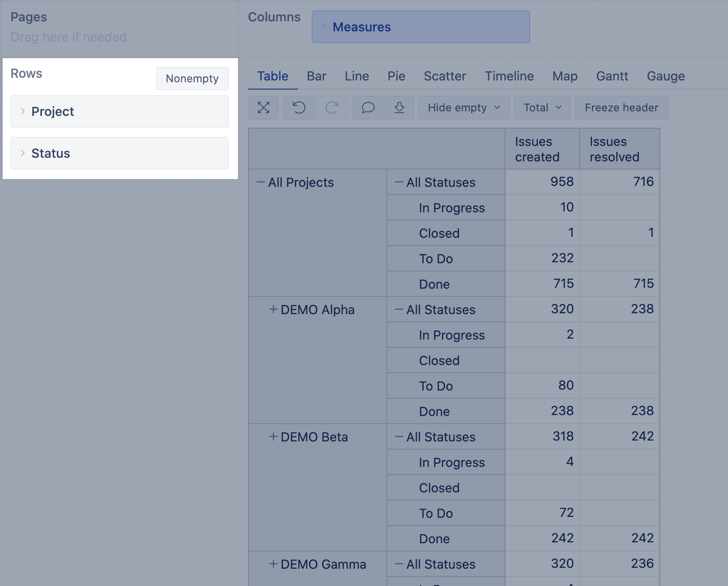Open the Hide empty dropdown
The height and width of the screenshot is (586, 728).
click(x=463, y=108)
